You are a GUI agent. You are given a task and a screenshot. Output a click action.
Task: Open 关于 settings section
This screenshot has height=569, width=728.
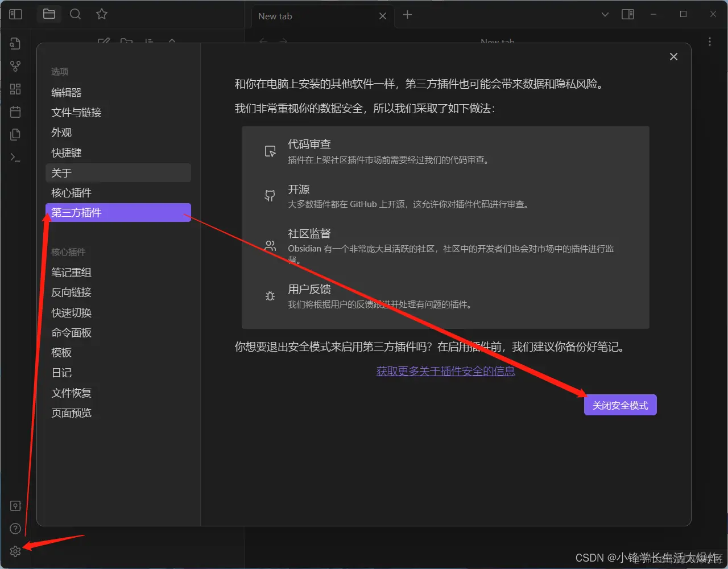pyautogui.click(x=118, y=173)
